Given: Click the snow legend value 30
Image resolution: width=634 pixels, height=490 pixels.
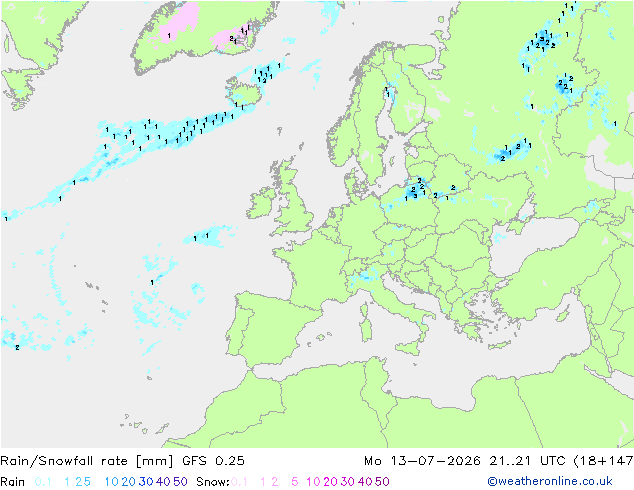Looking at the screenshot, I should [x=348, y=482].
